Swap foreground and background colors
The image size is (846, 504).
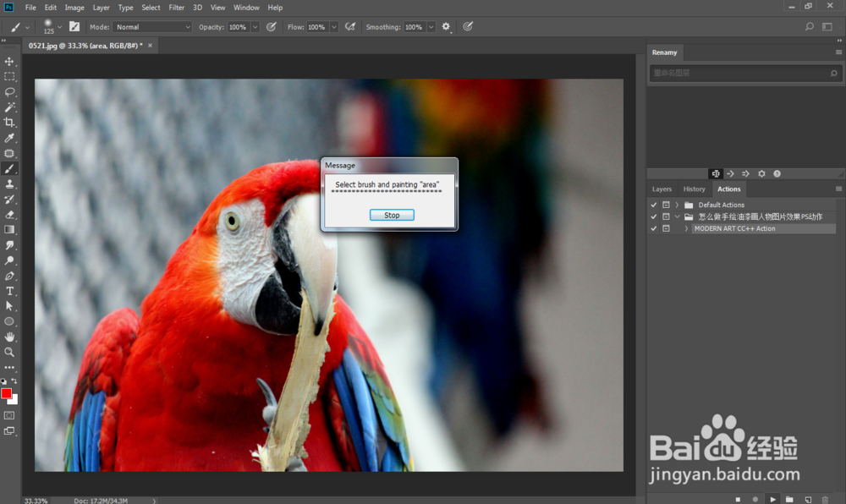(x=14, y=381)
